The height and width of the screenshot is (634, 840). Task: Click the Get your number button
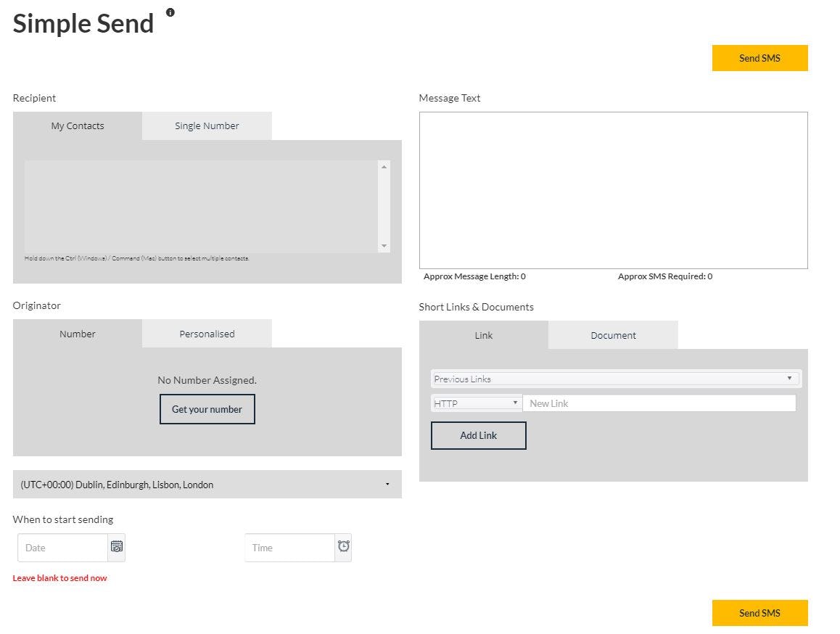207,408
